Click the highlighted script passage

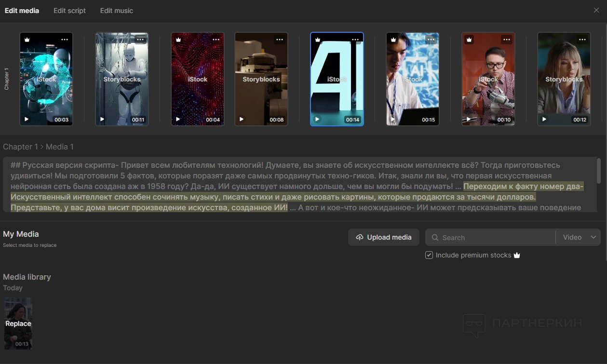[297, 197]
